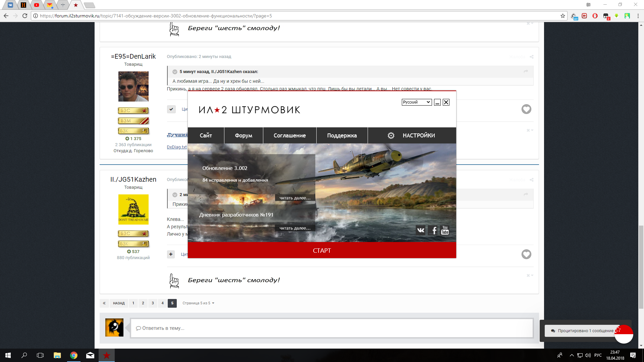Open the Форум tab in launcher

[x=244, y=135]
